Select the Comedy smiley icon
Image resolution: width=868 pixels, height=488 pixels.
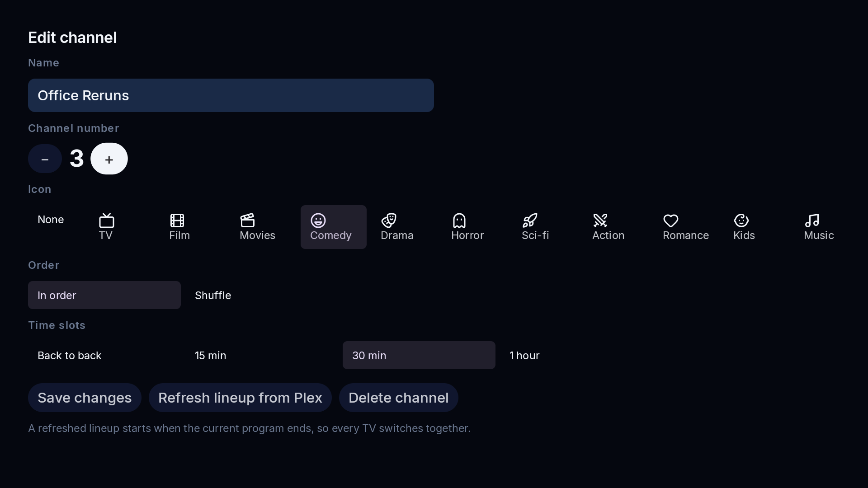point(333,227)
